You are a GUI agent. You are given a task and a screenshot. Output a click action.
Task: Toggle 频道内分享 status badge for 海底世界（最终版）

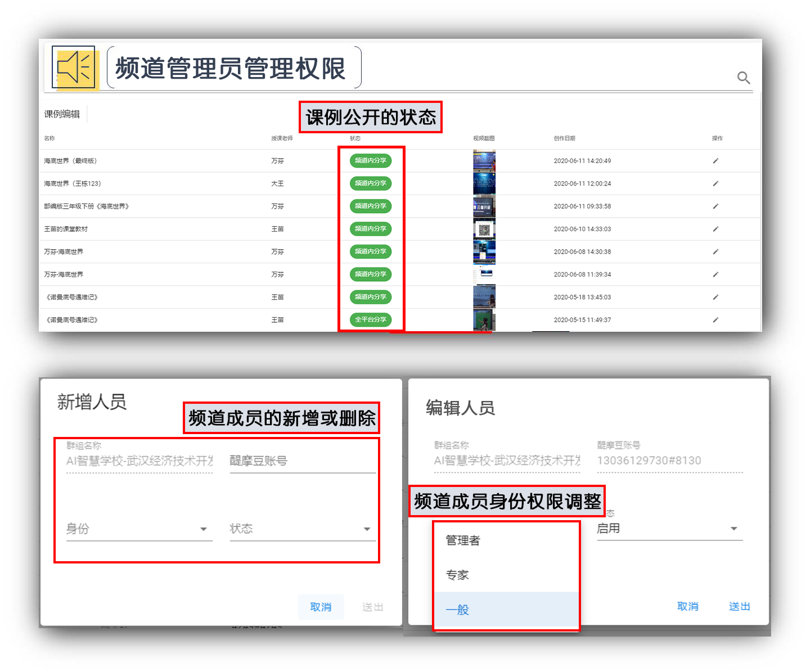tap(370, 161)
